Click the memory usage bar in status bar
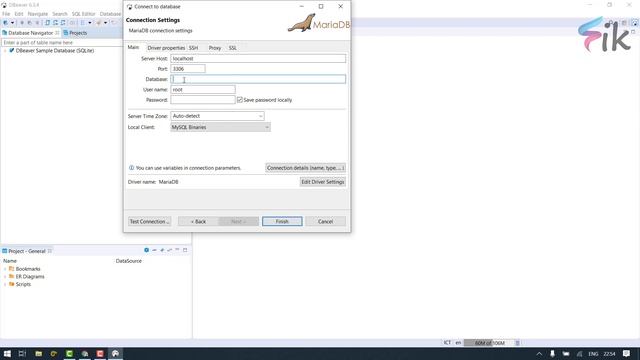Screen dimensions: 640x360 tap(490, 343)
